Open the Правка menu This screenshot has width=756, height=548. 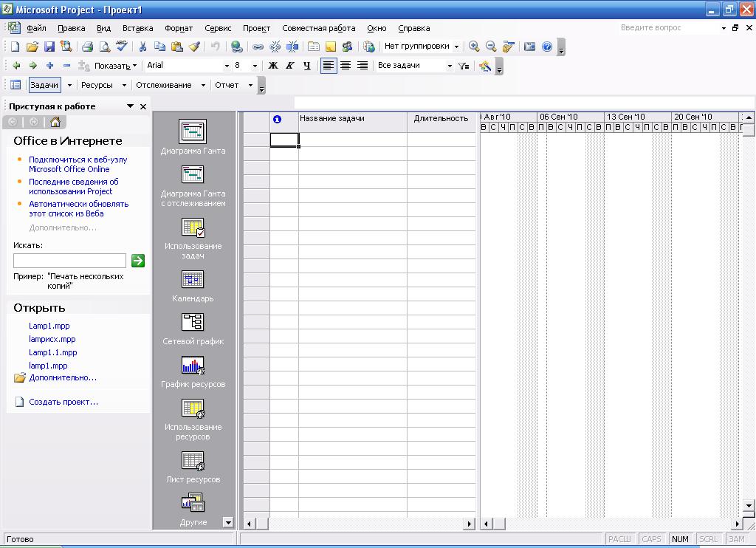72,28
